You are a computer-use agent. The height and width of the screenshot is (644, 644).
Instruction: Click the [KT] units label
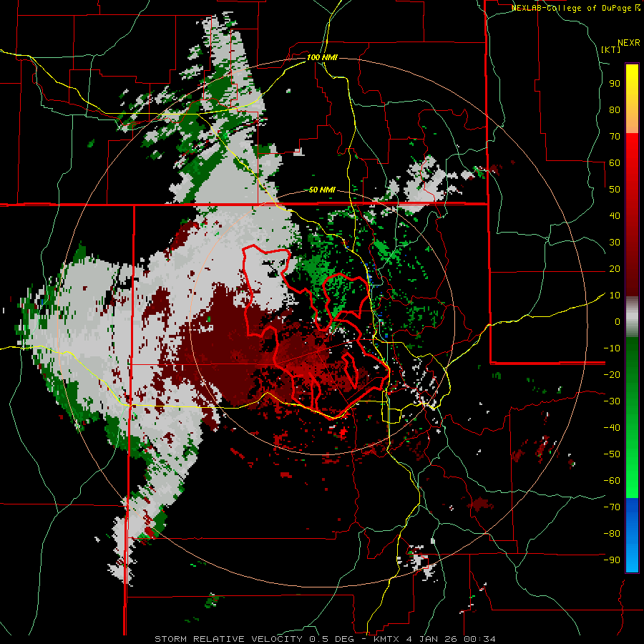click(611, 49)
